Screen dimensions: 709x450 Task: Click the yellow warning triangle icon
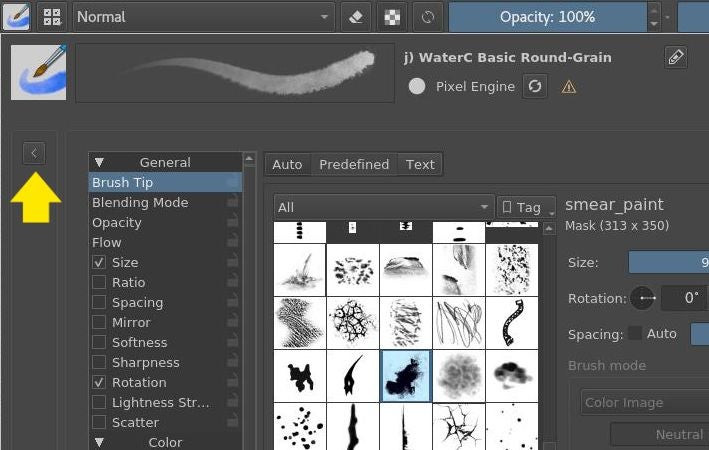(x=569, y=87)
